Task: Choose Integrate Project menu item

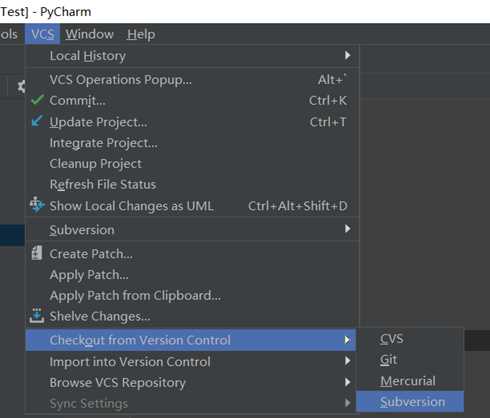Action: tap(192, 143)
